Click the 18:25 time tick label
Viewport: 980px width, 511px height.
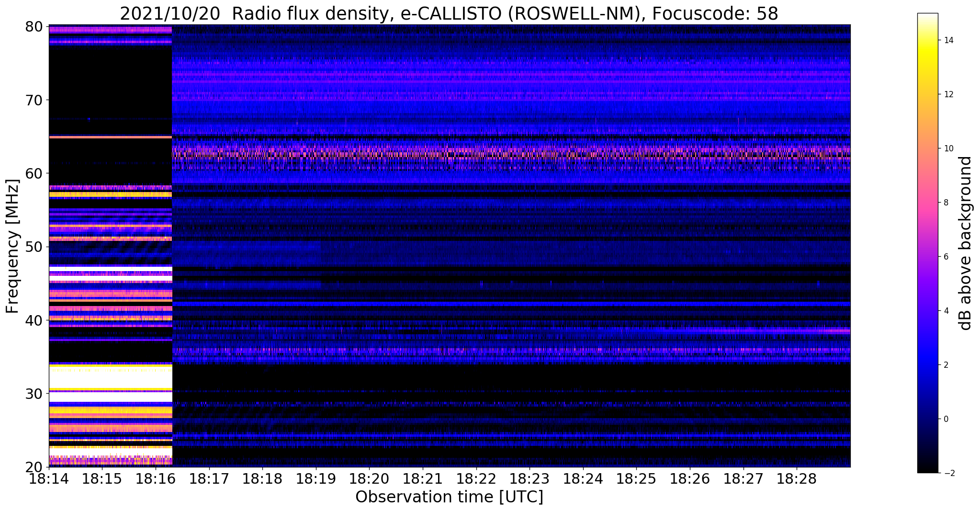point(636,478)
